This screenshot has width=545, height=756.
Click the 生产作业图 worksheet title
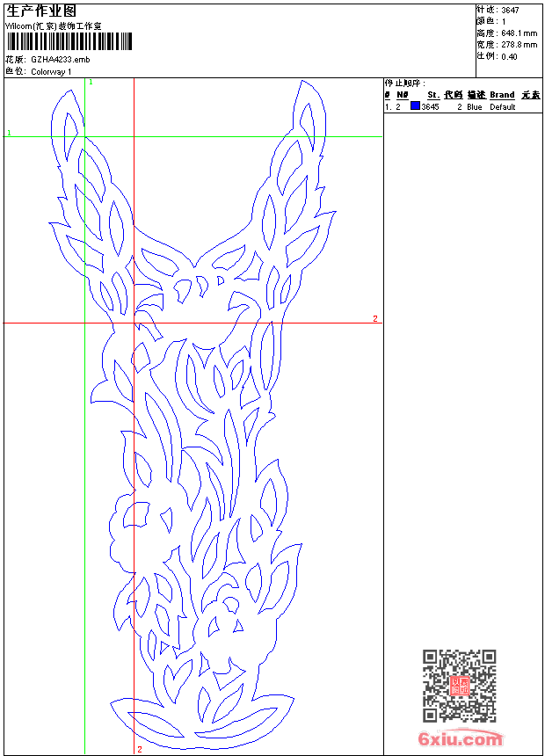coord(40,11)
